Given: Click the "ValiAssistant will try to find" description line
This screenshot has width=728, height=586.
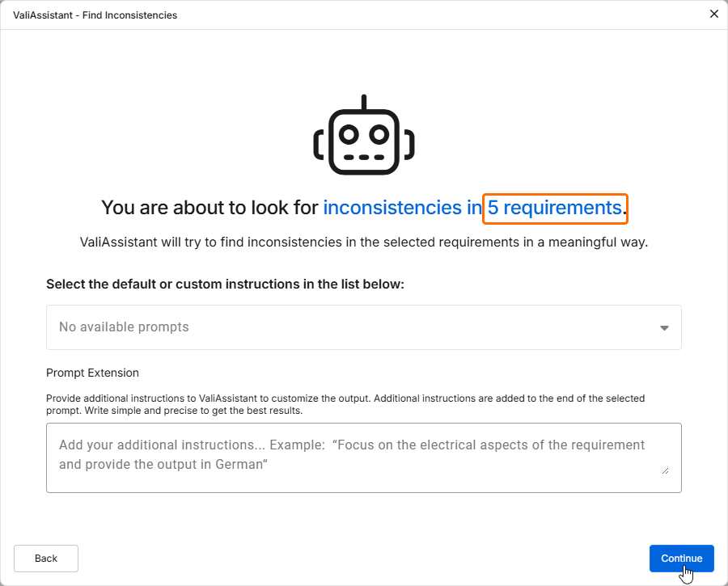Looking at the screenshot, I should [364, 242].
